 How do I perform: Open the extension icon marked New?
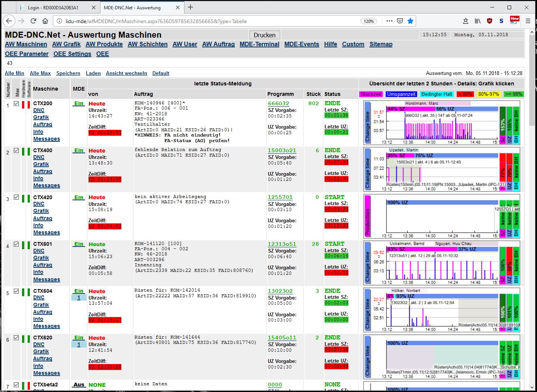coord(514,21)
